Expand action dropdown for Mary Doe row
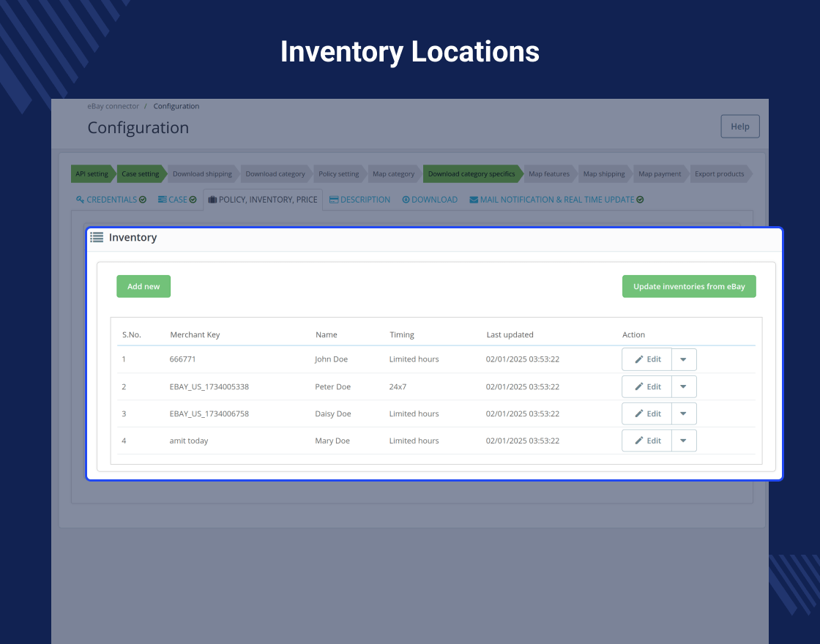The image size is (820, 644). pos(684,441)
